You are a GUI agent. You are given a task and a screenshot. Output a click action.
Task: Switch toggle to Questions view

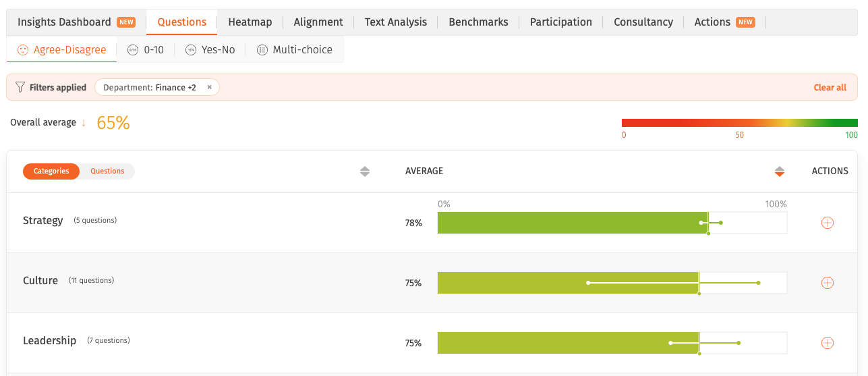pyautogui.click(x=107, y=171)
